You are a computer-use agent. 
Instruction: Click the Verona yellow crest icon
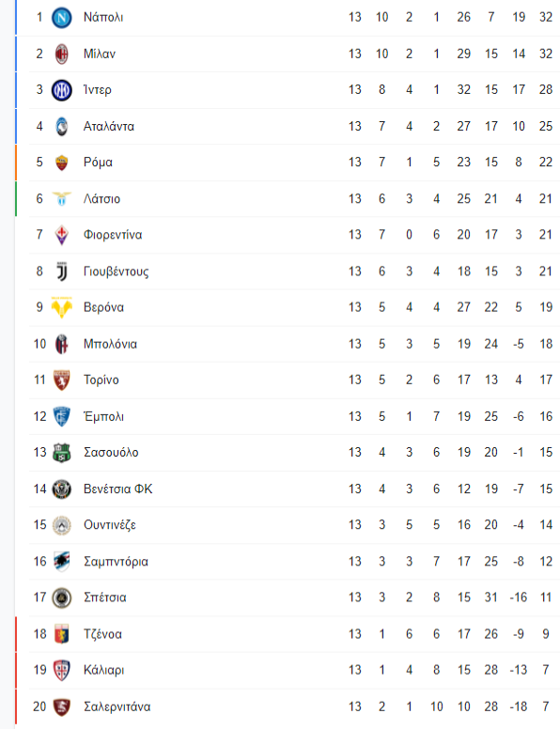(61, 307)
